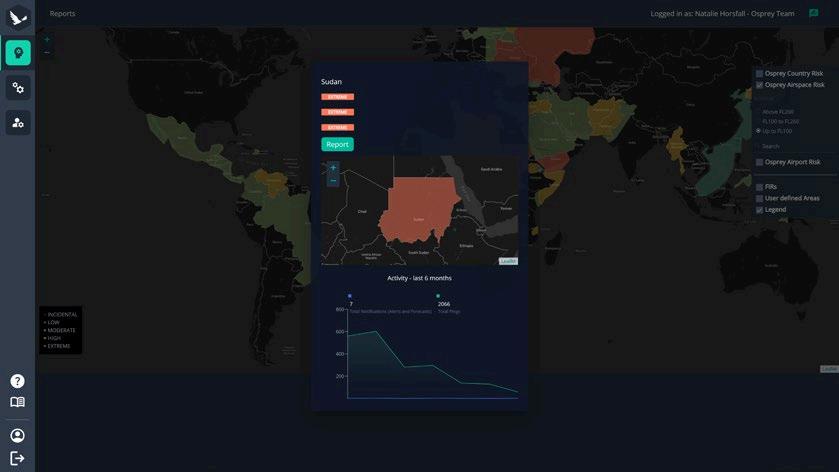Viewport: 839px width, 472px height.
Task: Open the user guide book icon
Action: click(x=18, y=402)
